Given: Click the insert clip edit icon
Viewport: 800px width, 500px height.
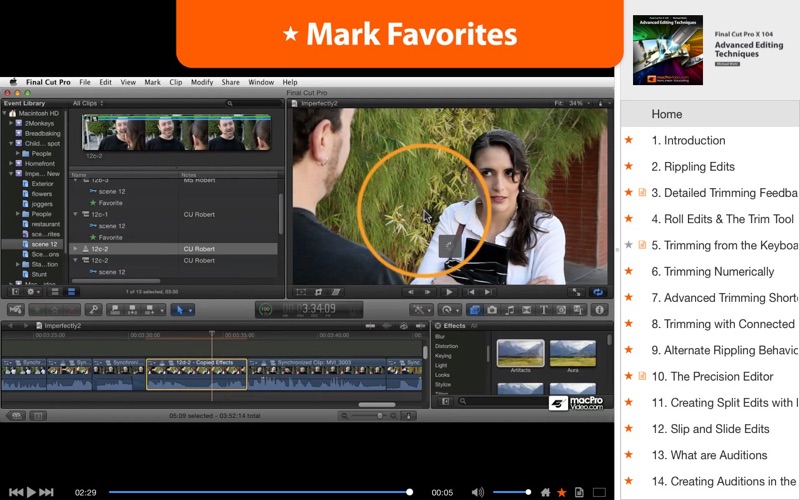Looking at the screenshot, I should 132,310.
